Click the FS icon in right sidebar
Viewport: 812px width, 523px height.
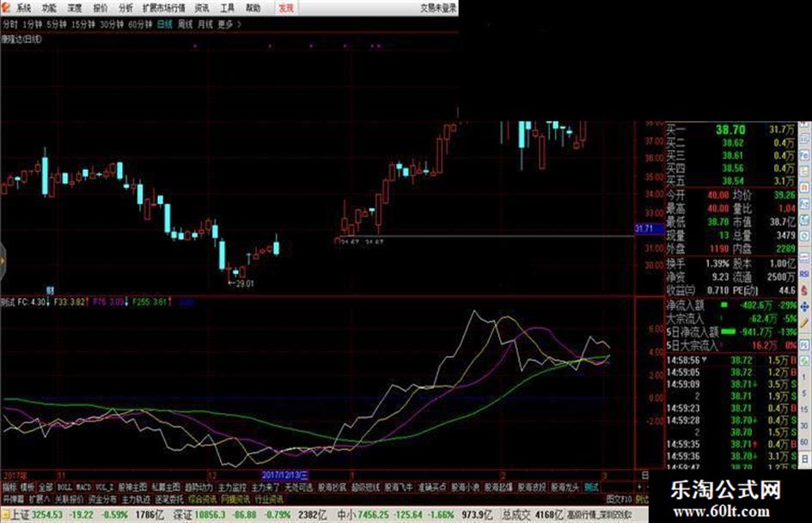(804, 344)
